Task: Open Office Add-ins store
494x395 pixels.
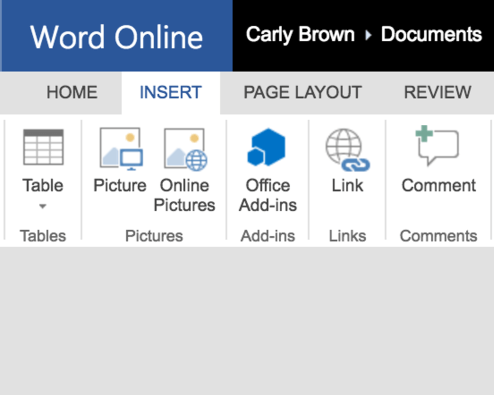Action: (x=267, y=147)
